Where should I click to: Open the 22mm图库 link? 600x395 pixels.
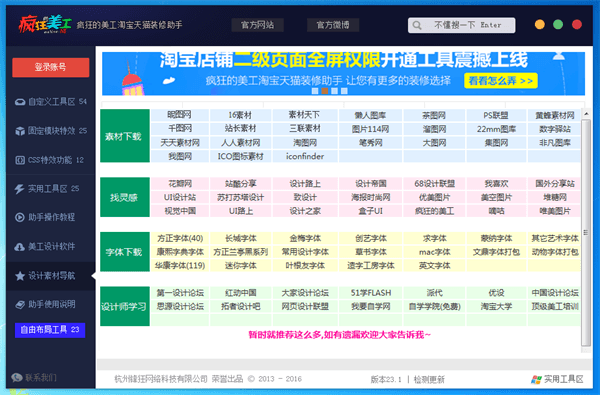(x=496, y=129)
